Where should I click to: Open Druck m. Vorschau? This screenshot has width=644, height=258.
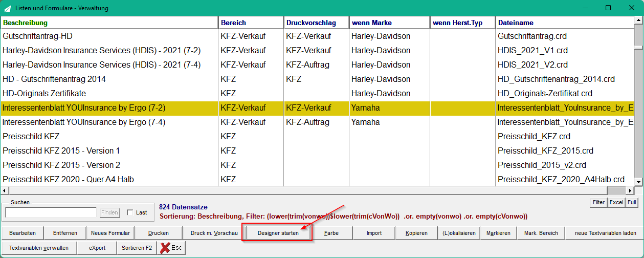214,233
